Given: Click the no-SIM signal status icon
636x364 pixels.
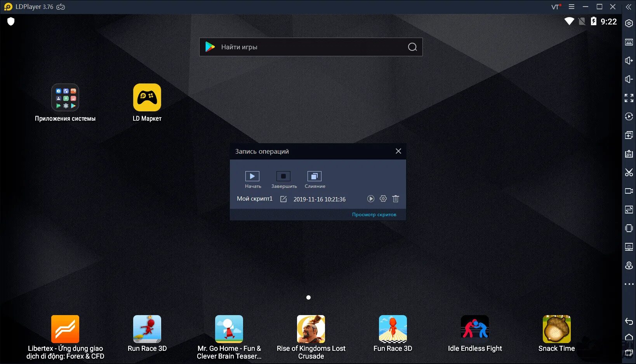Looking at the screenshot, I should (x=582, y=21).
